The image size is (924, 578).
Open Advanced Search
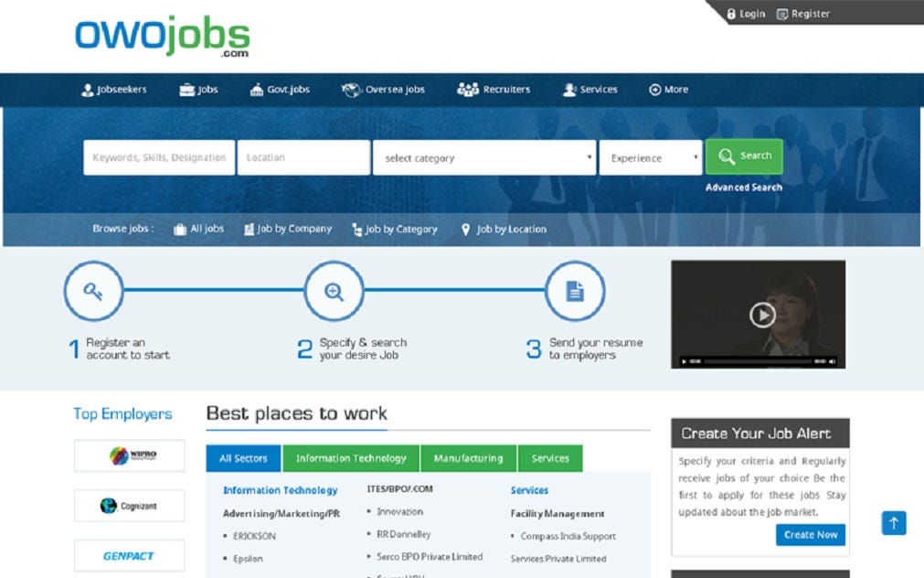[x=744, y=187]
